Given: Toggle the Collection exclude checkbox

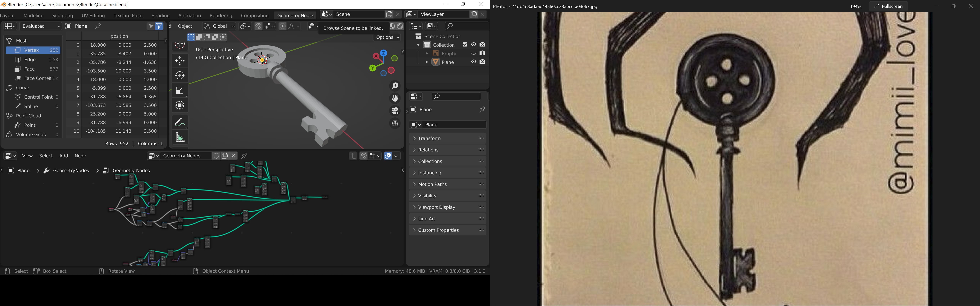Looking at the screenshot, I should coord(465,45).
